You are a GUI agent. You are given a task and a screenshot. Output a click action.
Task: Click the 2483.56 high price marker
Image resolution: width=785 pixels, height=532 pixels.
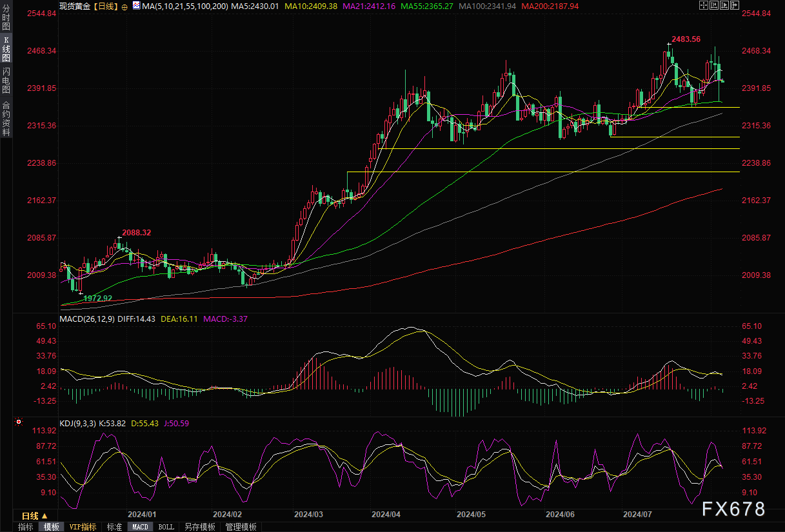pyautogui.click(x=686, y=39)
